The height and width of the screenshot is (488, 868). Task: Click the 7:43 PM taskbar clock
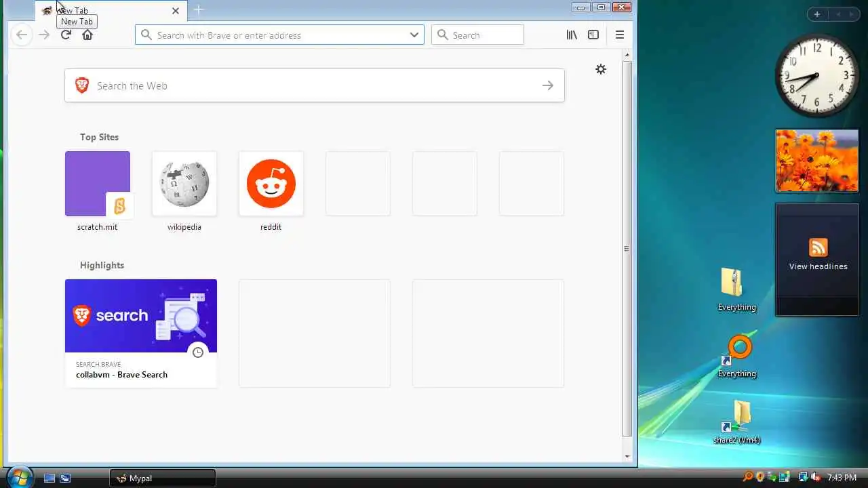844,478
